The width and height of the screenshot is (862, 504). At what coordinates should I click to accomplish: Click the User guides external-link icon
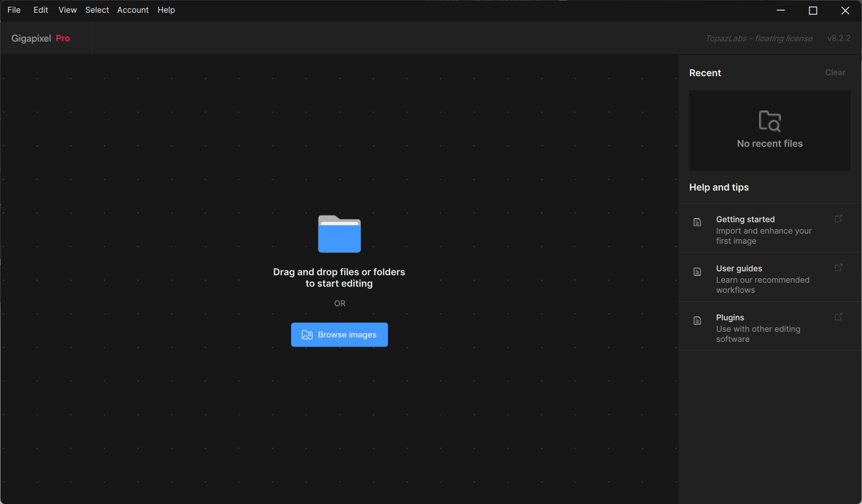tap(838, 268)
